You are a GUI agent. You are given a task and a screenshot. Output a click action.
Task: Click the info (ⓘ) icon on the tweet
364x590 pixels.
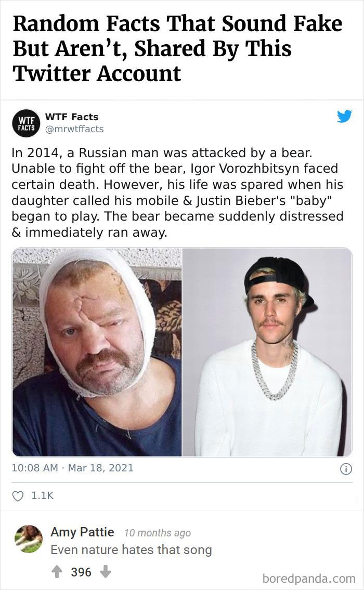347,468
